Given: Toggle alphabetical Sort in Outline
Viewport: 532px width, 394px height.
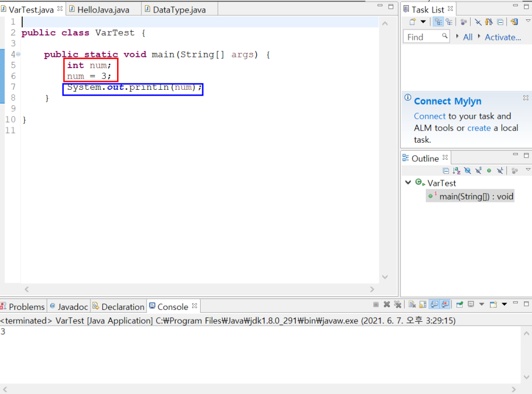Looking at the screenshot, I should pyautogui.click(x=456, y=171).
